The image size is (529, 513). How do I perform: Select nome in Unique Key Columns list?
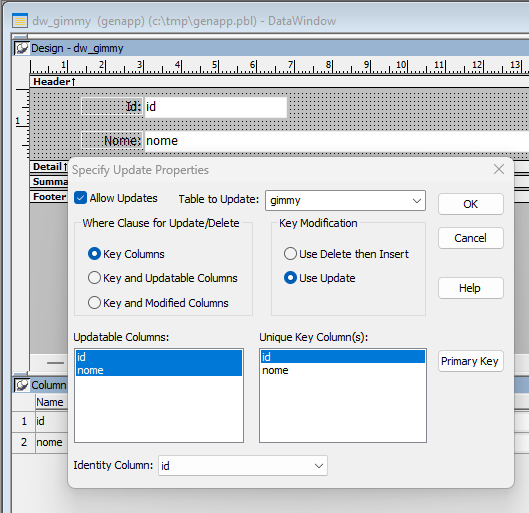(342, 370)
